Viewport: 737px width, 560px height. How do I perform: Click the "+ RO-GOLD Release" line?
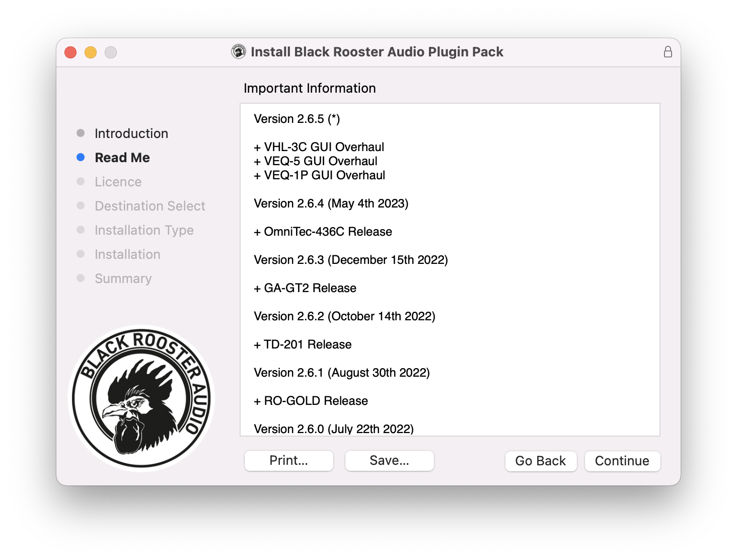pyautogui.click(x=311, y=401)
